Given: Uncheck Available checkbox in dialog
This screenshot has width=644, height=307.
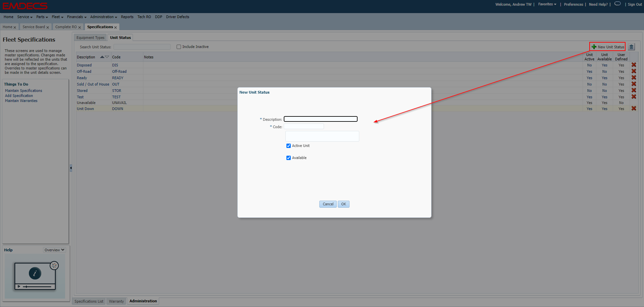Looking at the screenshot, I should tap(288, 158).
